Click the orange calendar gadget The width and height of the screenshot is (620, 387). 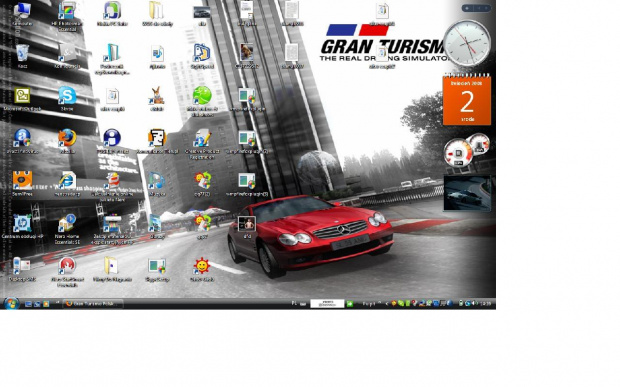(x=467, y=100)
